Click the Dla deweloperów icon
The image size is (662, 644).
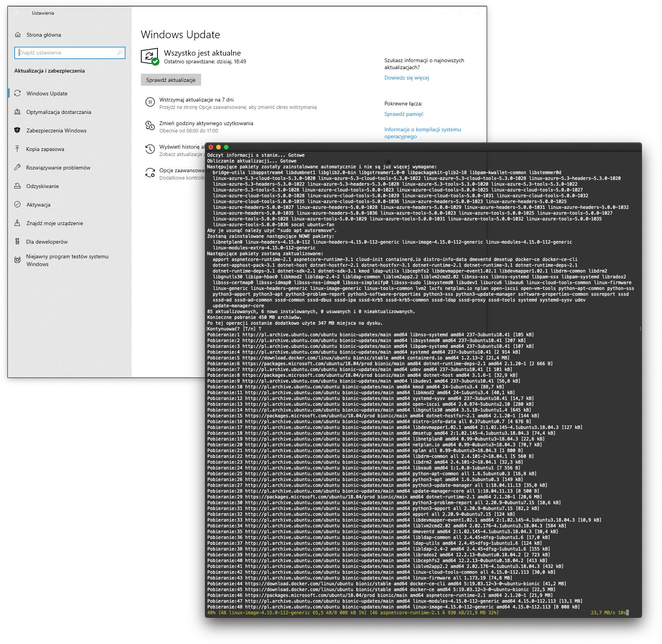click(17, 242)
